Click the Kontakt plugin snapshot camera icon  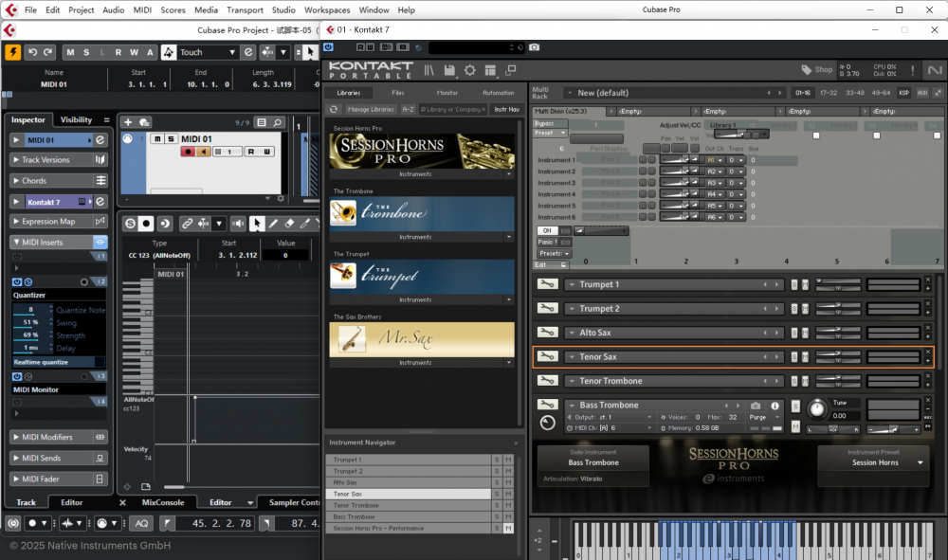534,47
